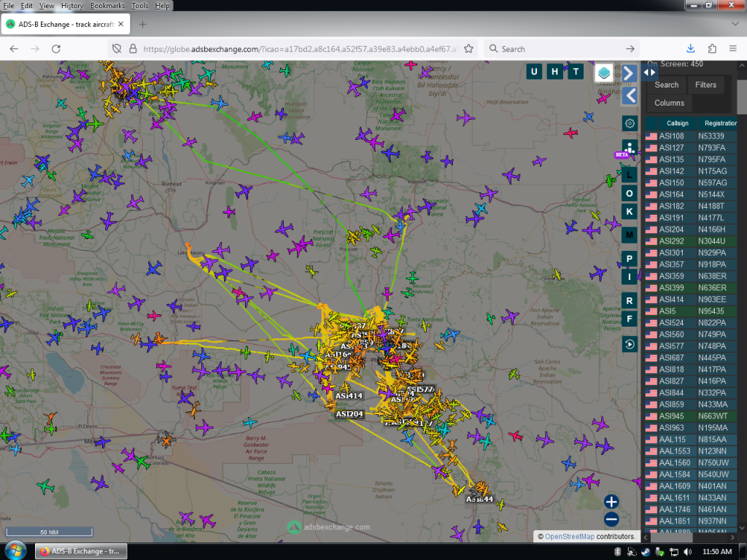
Task: Open a new browser tab
Action: tap(142, 24)
